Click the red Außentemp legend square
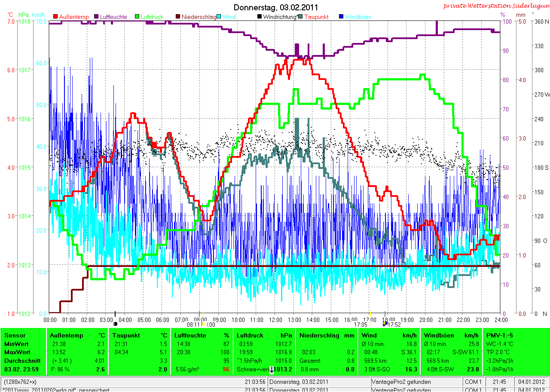 (55, 17)
